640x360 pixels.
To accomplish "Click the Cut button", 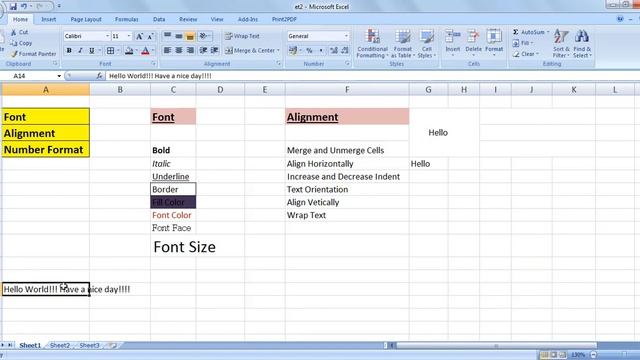I will tap(20, 32).
